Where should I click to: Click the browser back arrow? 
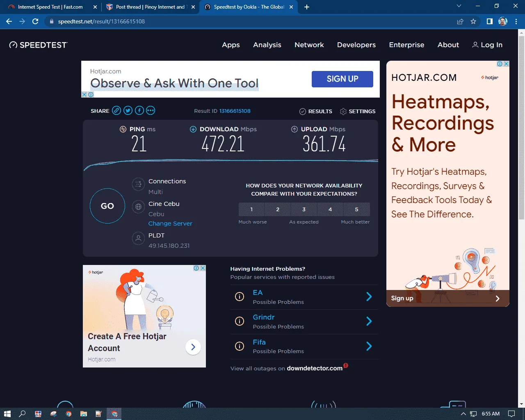[9, 21]
